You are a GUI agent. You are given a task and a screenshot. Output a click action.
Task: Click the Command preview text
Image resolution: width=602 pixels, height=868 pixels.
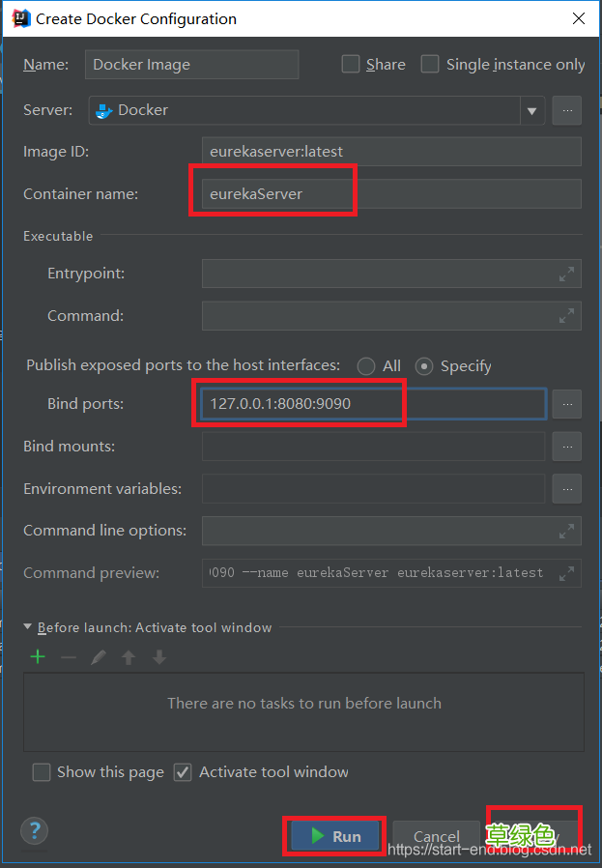[376, 573]
